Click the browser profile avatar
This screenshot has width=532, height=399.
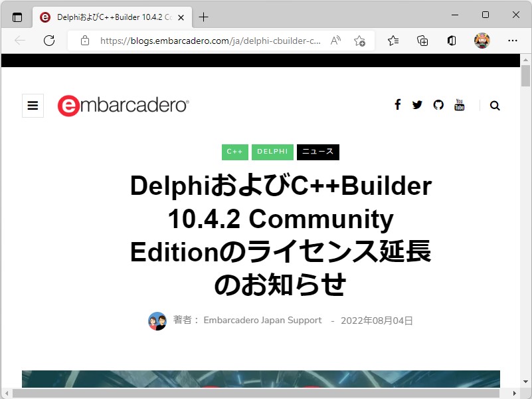click(x=482, y=41)
